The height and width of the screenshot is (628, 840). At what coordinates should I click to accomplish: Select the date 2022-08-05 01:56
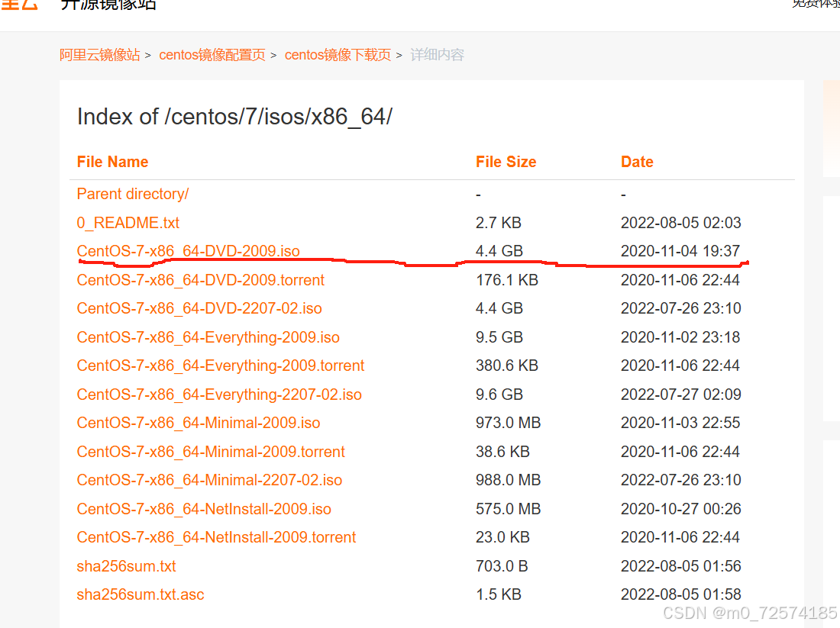(x=681, y=566)
